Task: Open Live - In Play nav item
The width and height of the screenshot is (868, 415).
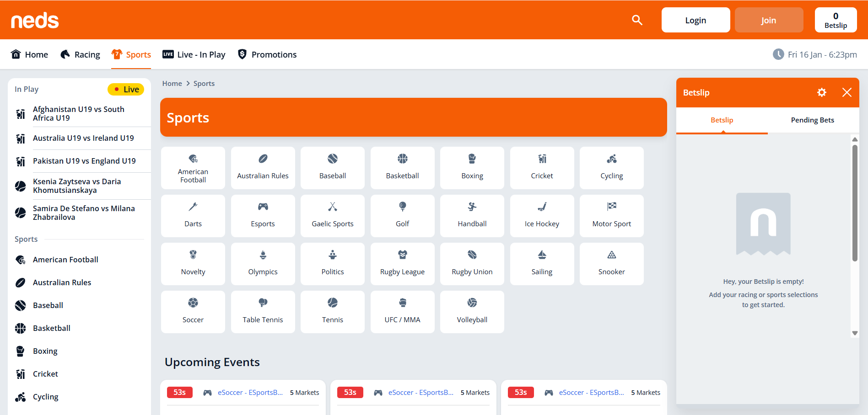Action: pos(194,54)
